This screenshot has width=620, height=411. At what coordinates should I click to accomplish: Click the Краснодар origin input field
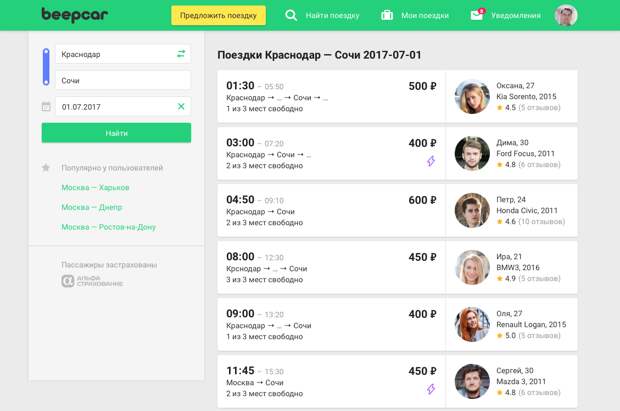(x=123, y=54)
